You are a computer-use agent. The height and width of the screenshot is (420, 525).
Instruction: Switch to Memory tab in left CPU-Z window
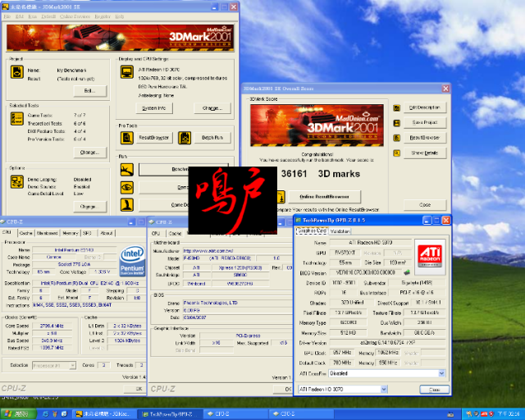(71, 233)
